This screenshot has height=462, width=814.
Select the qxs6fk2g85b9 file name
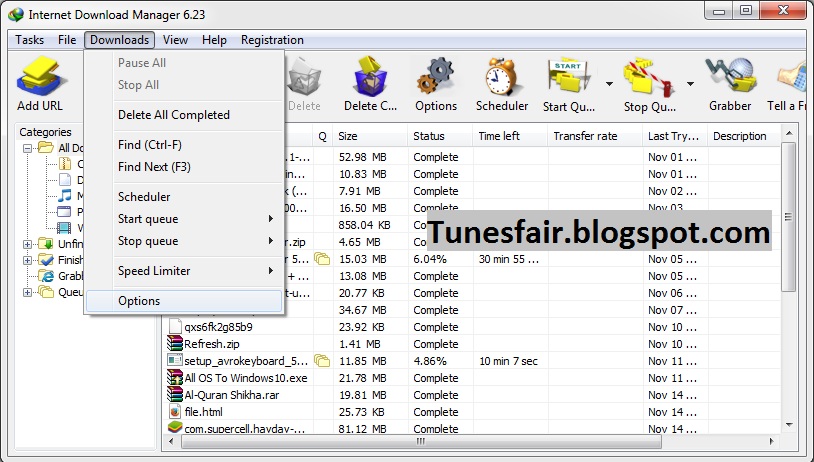pos(219,327)
